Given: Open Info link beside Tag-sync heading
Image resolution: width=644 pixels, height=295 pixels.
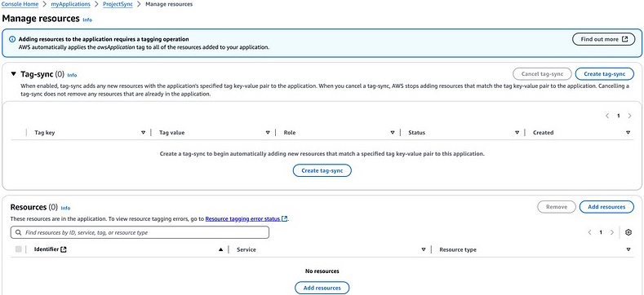Looking at the screenshot, I should 72,75.
